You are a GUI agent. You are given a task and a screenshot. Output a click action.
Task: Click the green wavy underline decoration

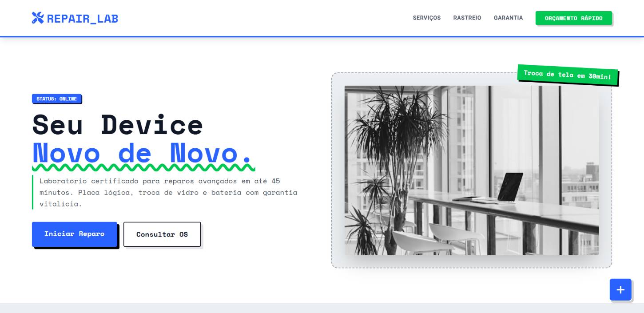[x=143, y=167]
